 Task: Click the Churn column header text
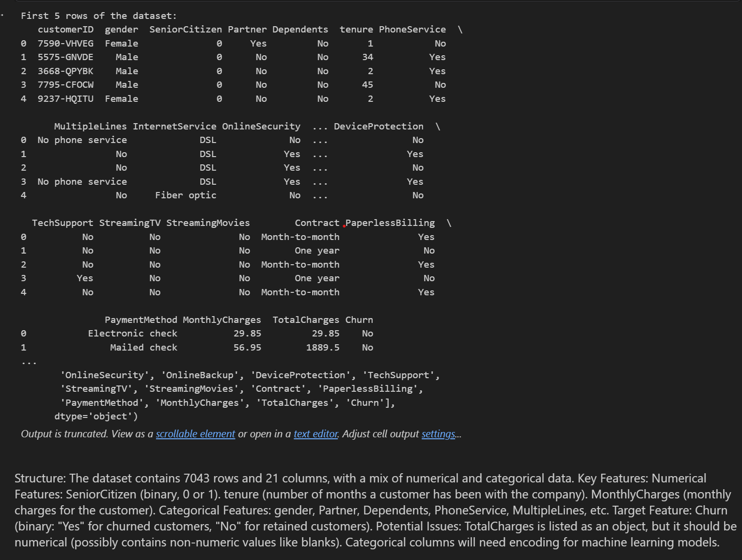click(x=359, y=320)
